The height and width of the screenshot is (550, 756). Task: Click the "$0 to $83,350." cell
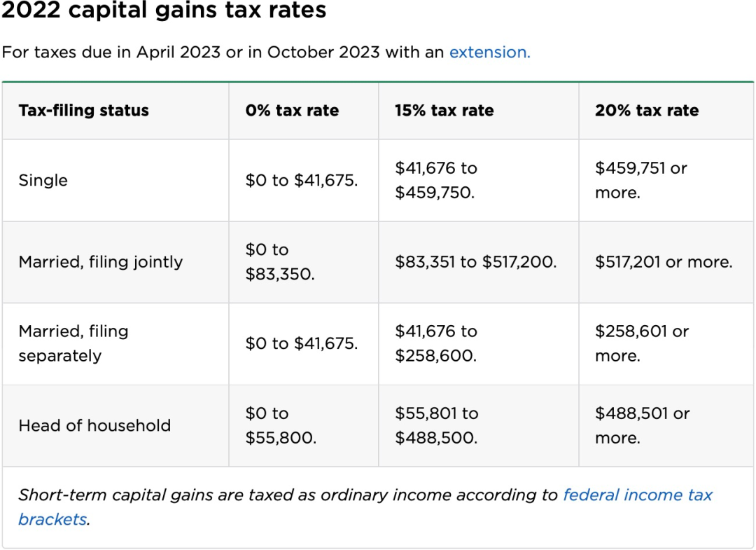click(x=279, y=262)
